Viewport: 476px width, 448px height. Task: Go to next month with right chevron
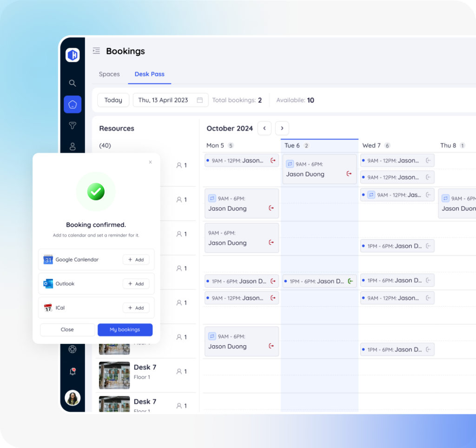click(282, 128)
